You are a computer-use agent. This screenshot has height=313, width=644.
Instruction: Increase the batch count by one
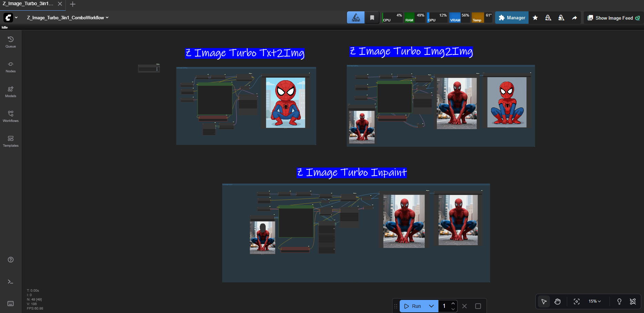(x=453, y=303)
